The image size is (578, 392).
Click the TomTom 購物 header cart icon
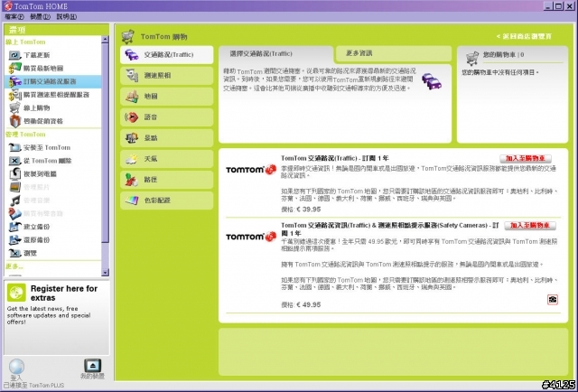click(x=128, y=36)
